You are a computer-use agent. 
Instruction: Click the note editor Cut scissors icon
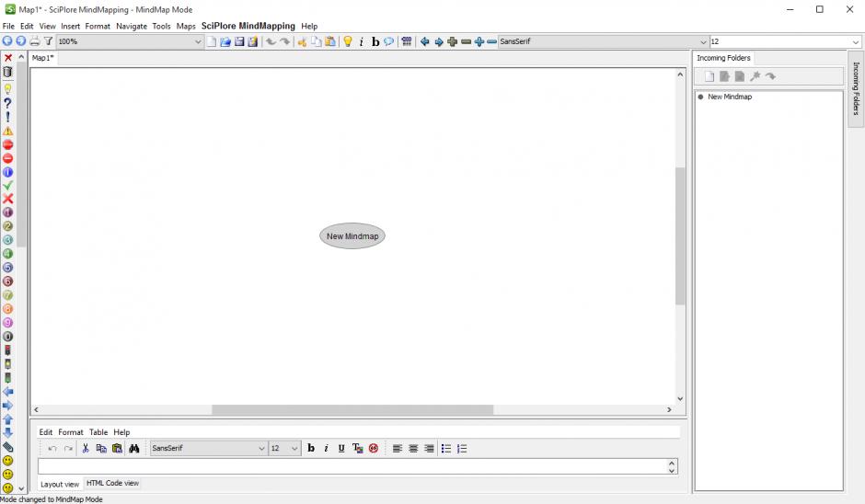[86, 448]
